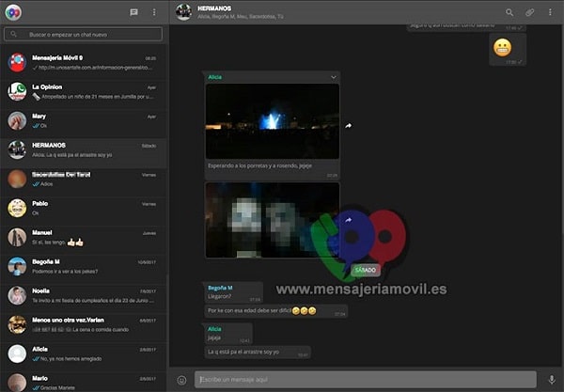The width and height of the screenshot is (564, 392).
Task: Open the emoji picker beside the message box
Action: tap(182, 380)
